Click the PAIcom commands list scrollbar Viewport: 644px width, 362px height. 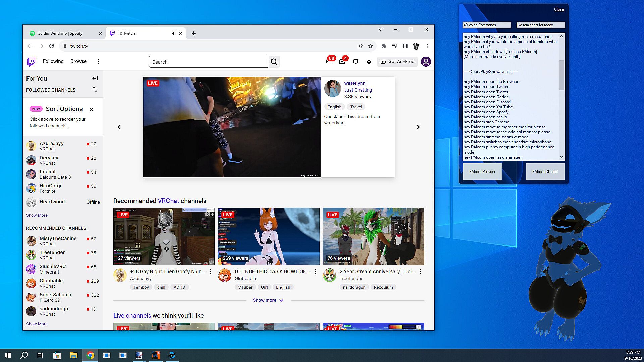561,75
